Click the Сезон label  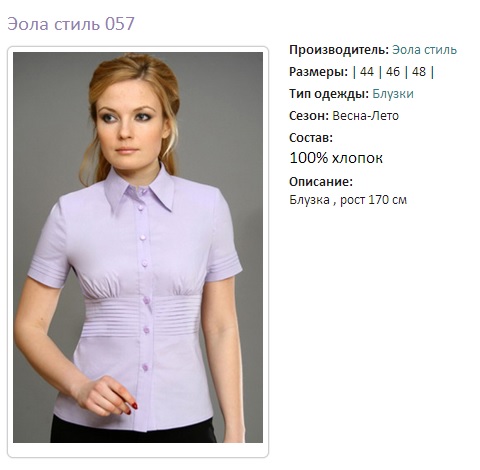point(309,116)
